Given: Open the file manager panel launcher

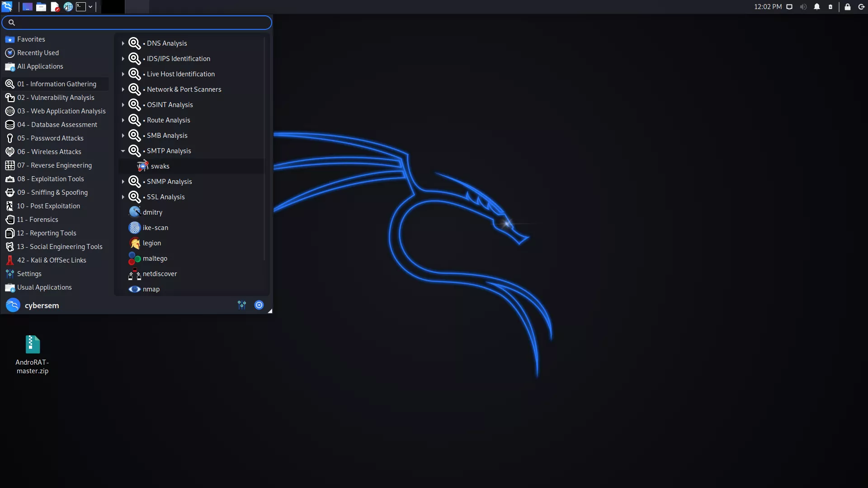Looking at the screenshot, I should (x=41, y=7).
